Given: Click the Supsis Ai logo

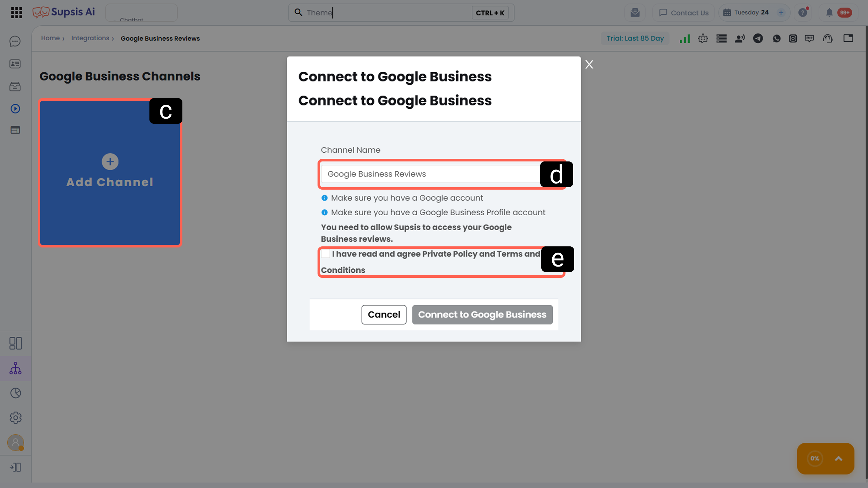Looking at the screenshot, I should tap(64, 12).
